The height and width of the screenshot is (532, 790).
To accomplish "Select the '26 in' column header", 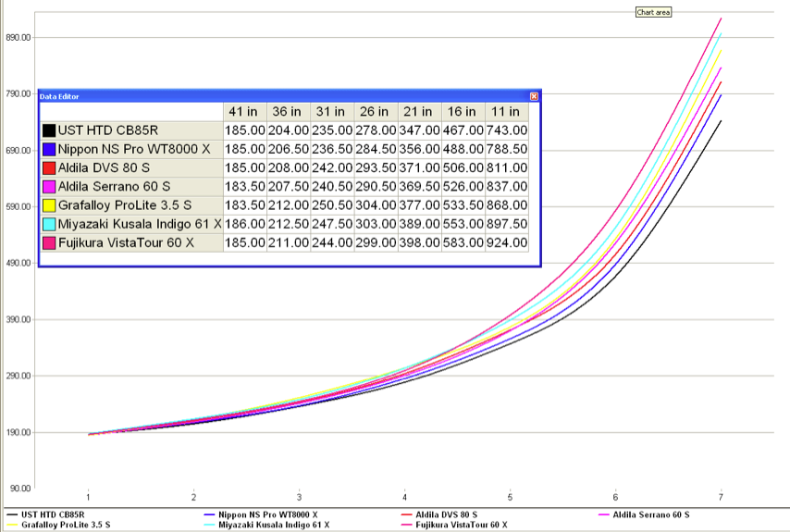I will pyautogui.click(x=376, y=112).
